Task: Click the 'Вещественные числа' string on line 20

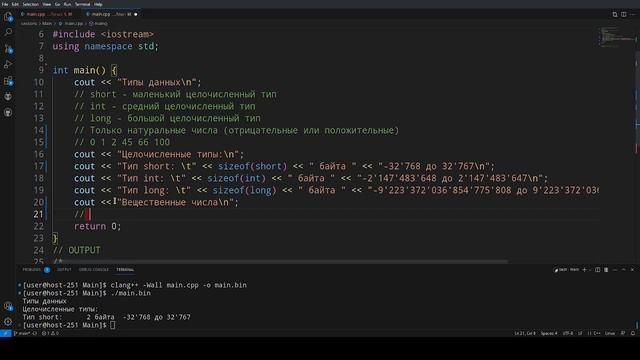Action: point(175,202)
